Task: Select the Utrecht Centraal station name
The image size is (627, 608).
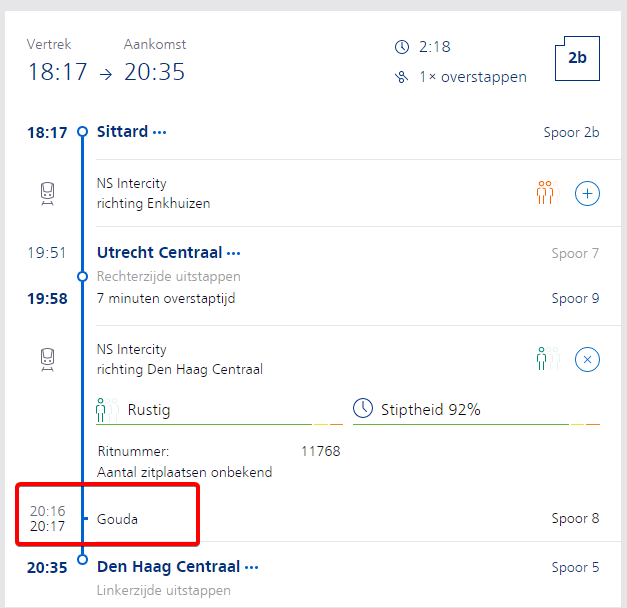Action: pyautogui.click(x=159, y=253)
